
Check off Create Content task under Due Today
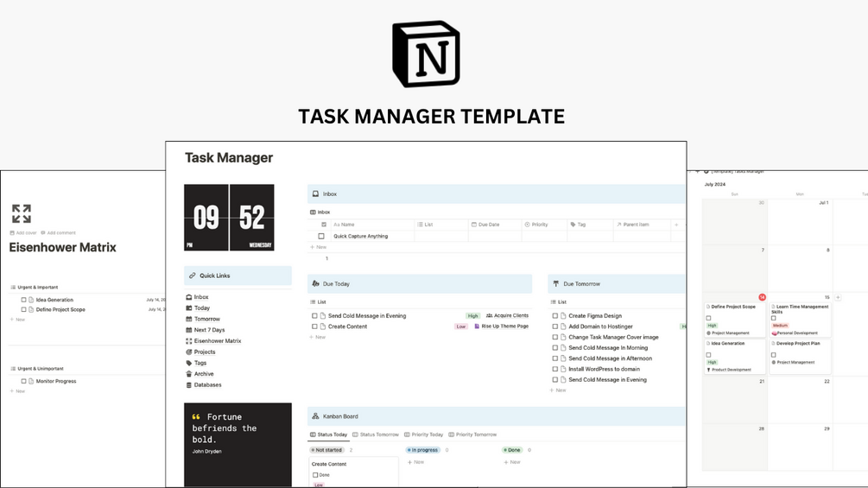tap(314, 326)
